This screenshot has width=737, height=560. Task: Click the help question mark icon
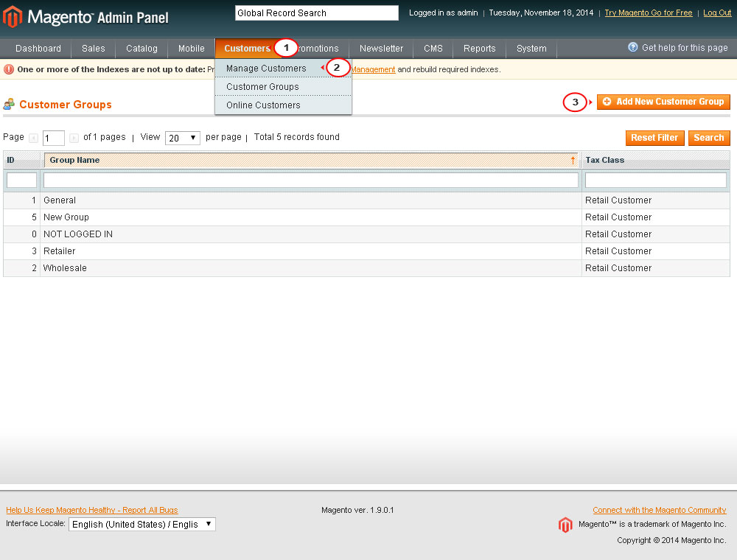(x=632, y=47)
